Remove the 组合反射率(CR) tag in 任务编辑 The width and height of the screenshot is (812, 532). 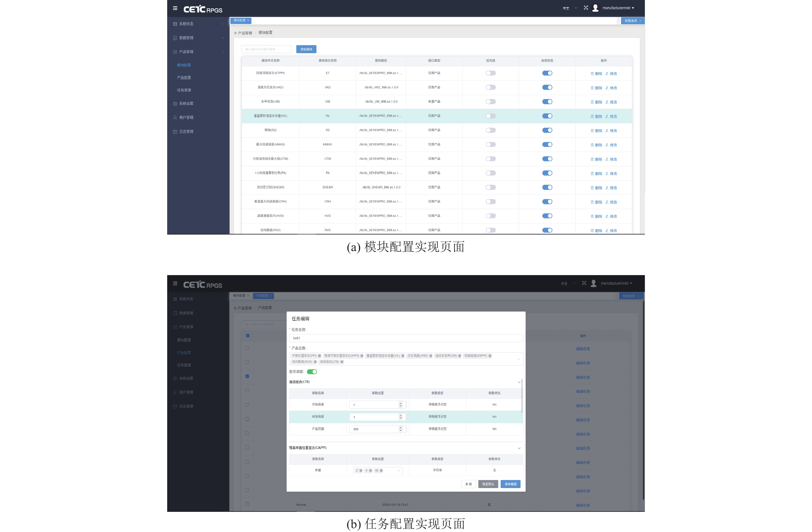tap(460, 356)
